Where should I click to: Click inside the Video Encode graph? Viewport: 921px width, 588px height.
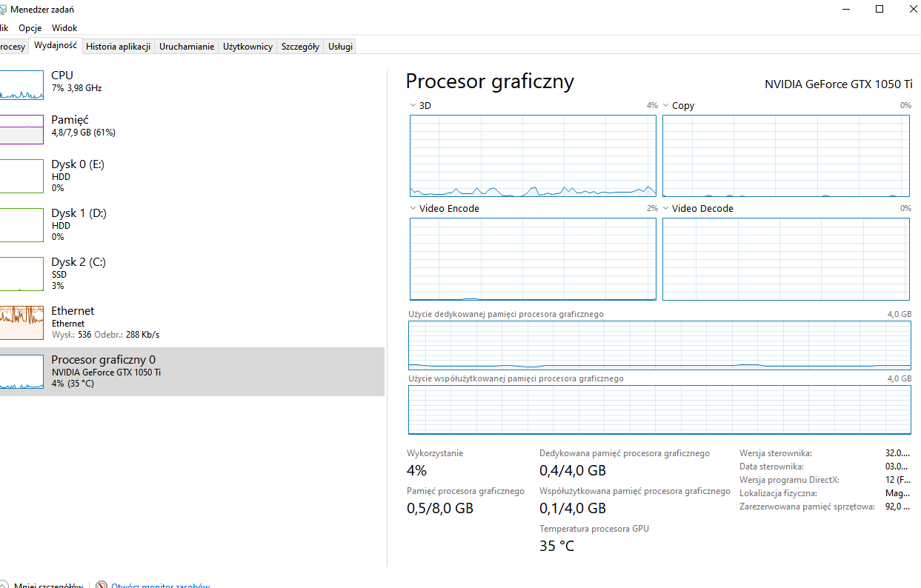tap(533, 259)
